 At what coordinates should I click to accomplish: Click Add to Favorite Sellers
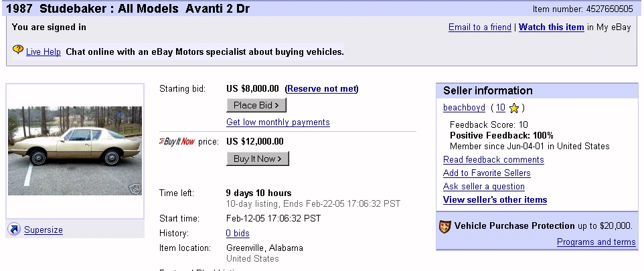point(487,173)
